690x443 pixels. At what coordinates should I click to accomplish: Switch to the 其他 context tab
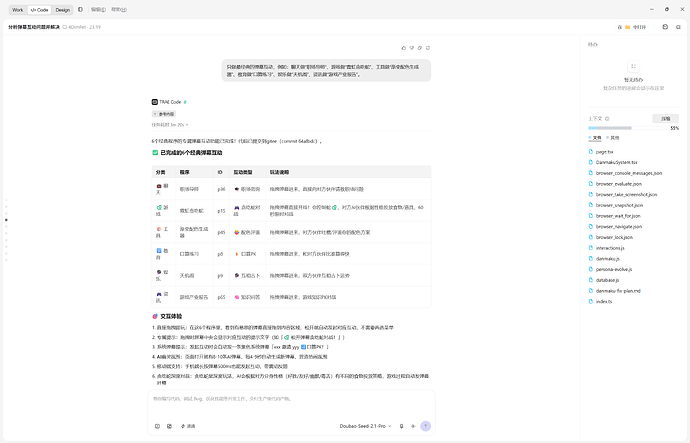click(x=613, y=138)
